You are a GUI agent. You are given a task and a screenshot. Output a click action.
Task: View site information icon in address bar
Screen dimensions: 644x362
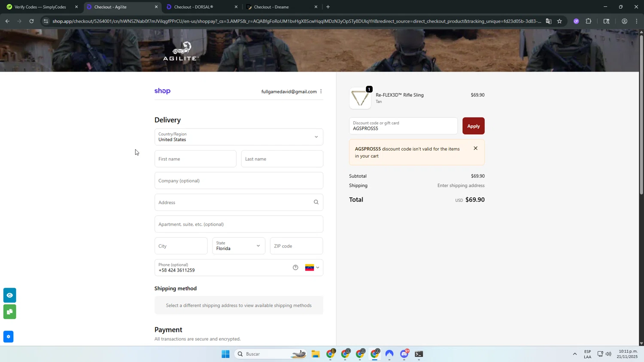[x=46, y=21]
